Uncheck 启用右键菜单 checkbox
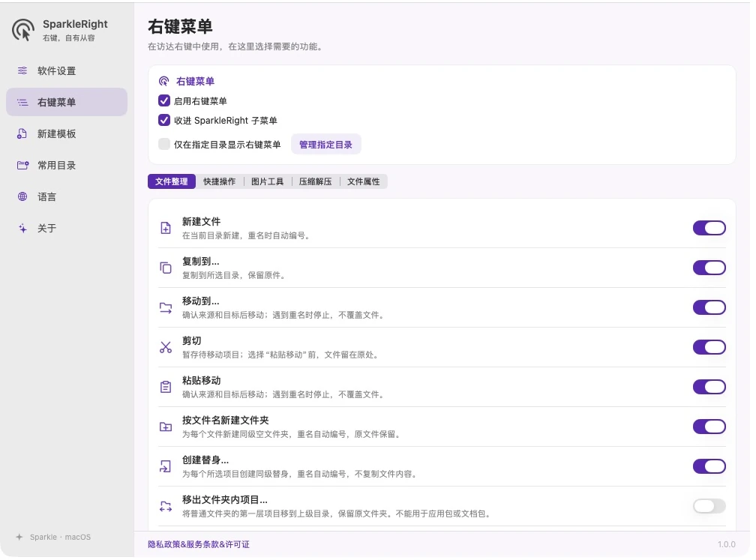 [x=164, y=100]
